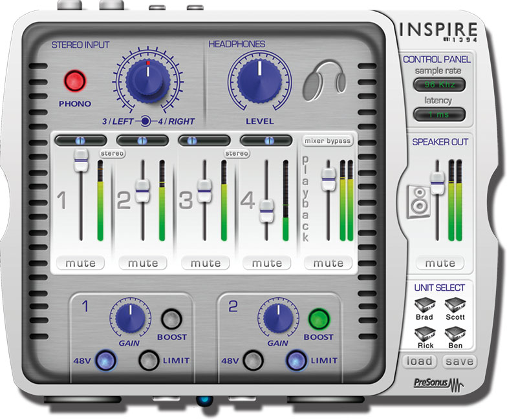Click the playback fader handle
Viewport: 507px width, 420px height.
[x=329, y=178]
